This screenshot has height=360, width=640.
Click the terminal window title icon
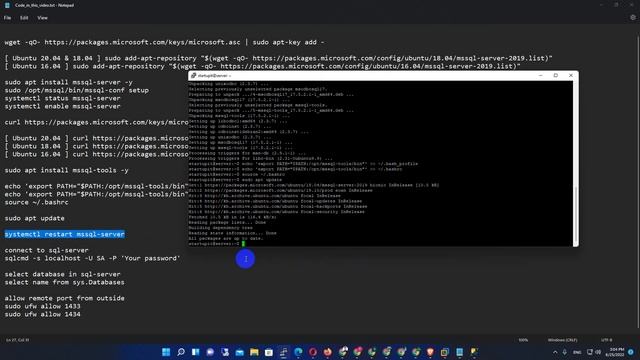click(x=194, y=76)
